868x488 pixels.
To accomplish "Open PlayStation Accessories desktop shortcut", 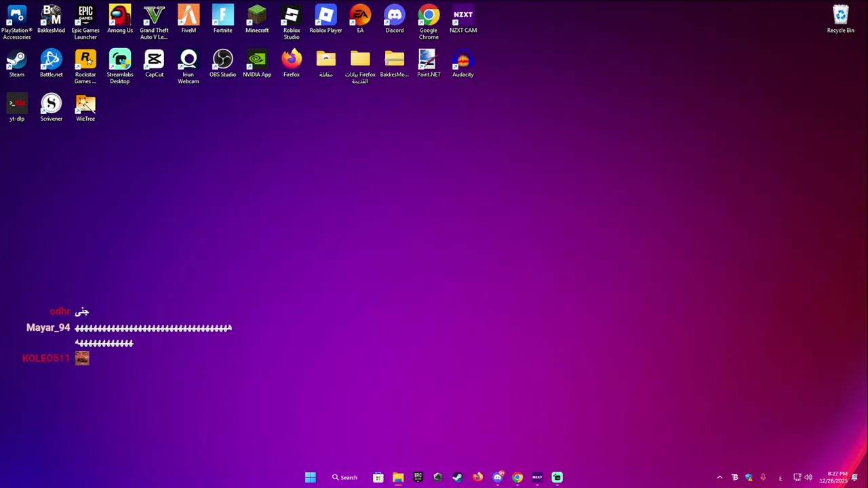I will pyautogui.click(x=17, y=22).
